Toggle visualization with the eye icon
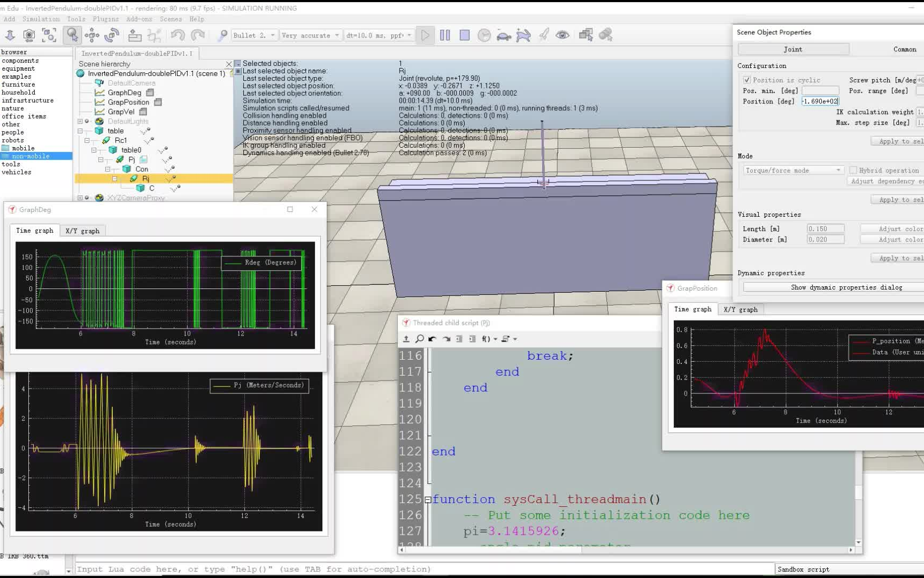The height and width of the screenshot is (578, 924). click(x=562, y=35)
